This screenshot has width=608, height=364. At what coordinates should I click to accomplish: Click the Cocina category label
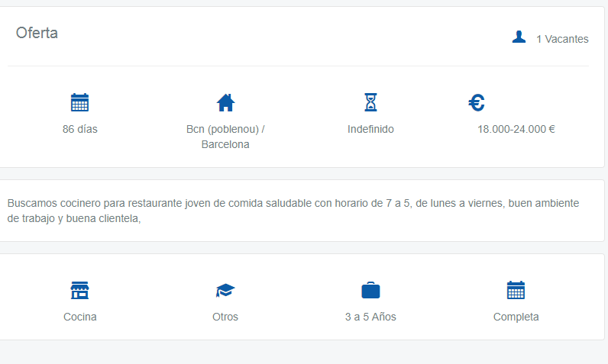(80, 317)
